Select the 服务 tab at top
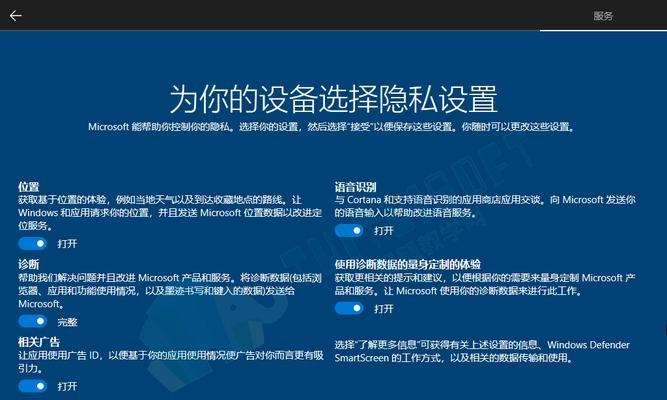 click(603, 16)
